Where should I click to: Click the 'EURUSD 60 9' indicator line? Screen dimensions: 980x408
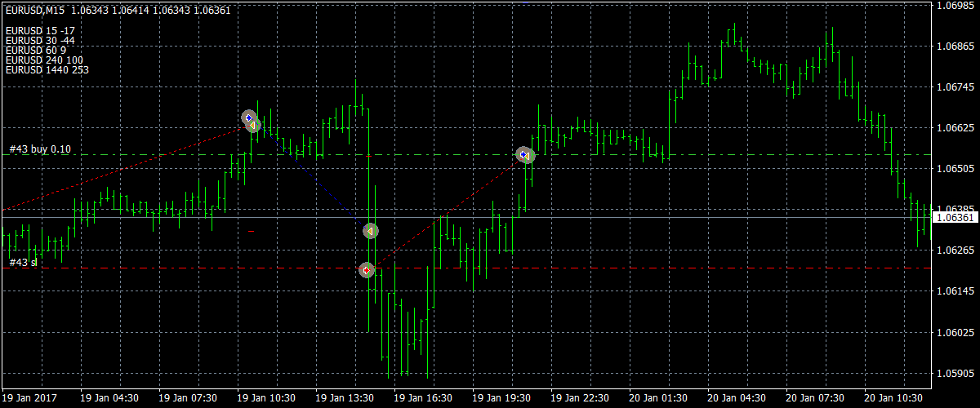pos(35,51)
